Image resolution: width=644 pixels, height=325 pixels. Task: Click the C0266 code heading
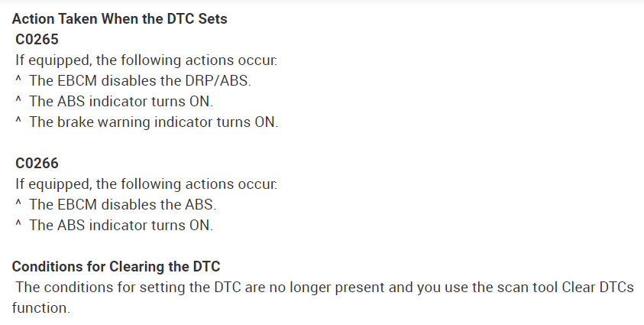[x=37, y=163]
